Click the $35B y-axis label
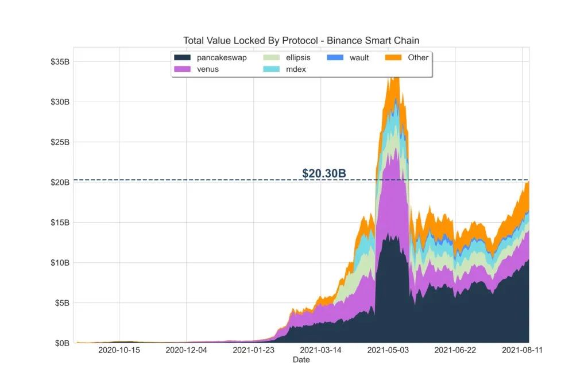This screenshot has width=588, height=392. (60, 62)
